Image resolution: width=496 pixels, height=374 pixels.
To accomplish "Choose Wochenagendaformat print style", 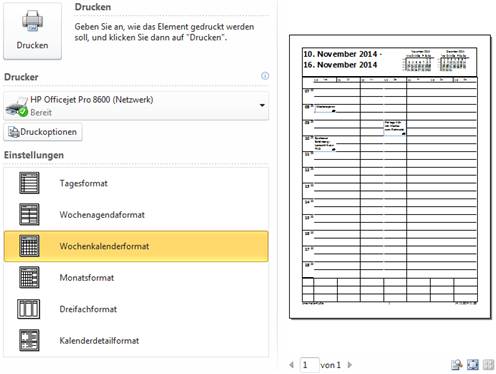I will 136,215.
